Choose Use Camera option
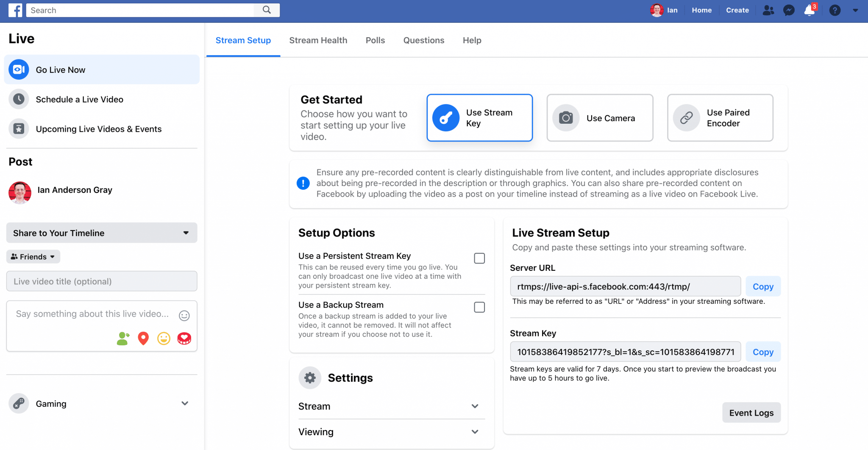 [600, 118]
